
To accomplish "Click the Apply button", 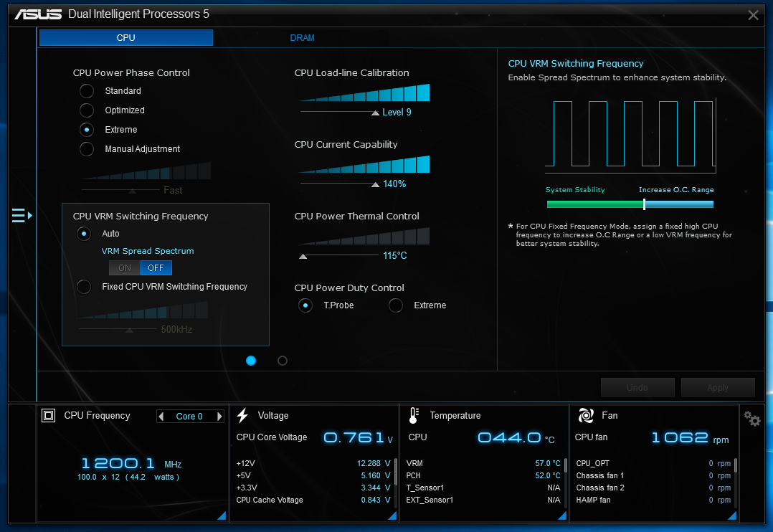I will (x=718, y=388).
